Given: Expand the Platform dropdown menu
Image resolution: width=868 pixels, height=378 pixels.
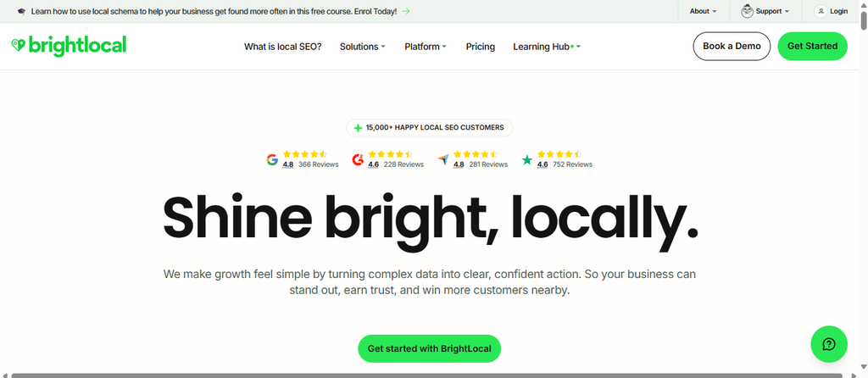Looking at the screenshot, I should pos(426,47).
